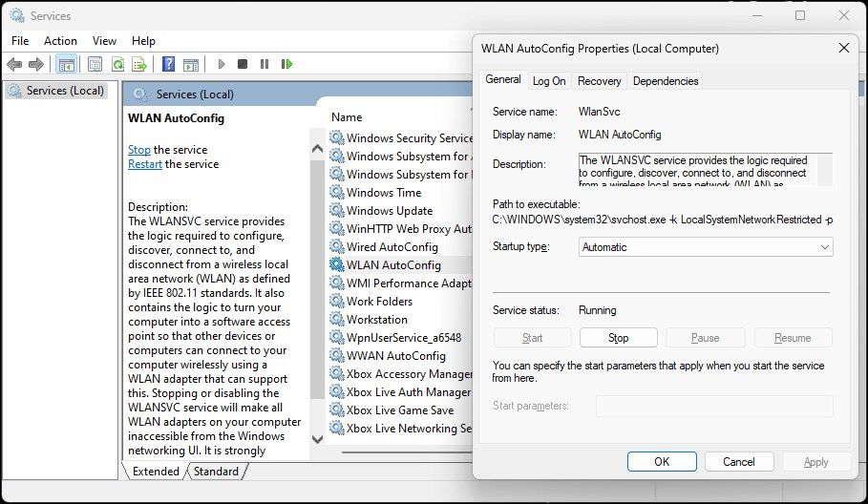The height and width of the screenshot is (504, 868).
Task: Click the Name column header
Action: click(347, 117)
